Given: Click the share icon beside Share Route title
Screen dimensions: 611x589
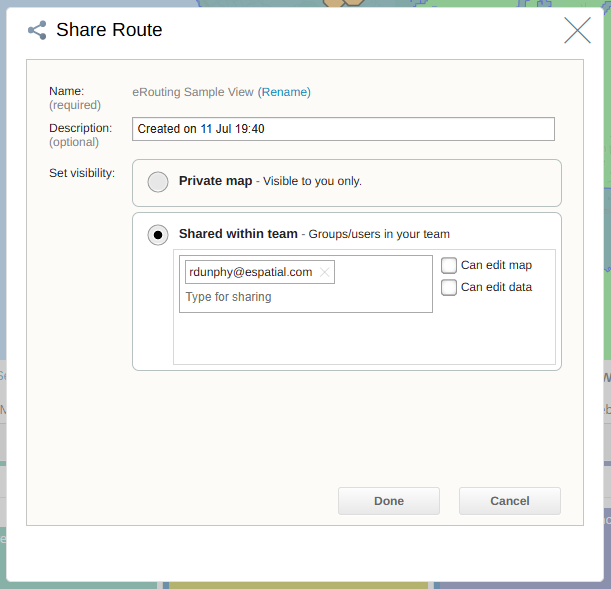Looking at the screenshot, I should (x=37, y=30).
